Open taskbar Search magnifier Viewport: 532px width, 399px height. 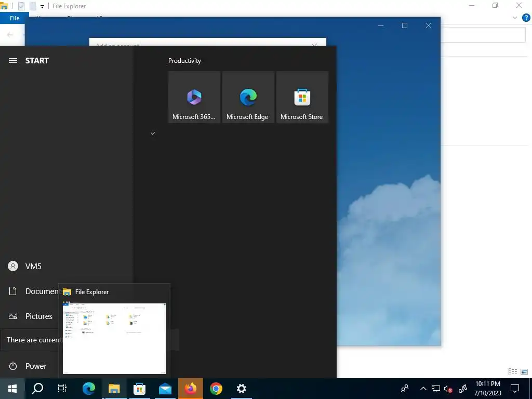(37, 389)
